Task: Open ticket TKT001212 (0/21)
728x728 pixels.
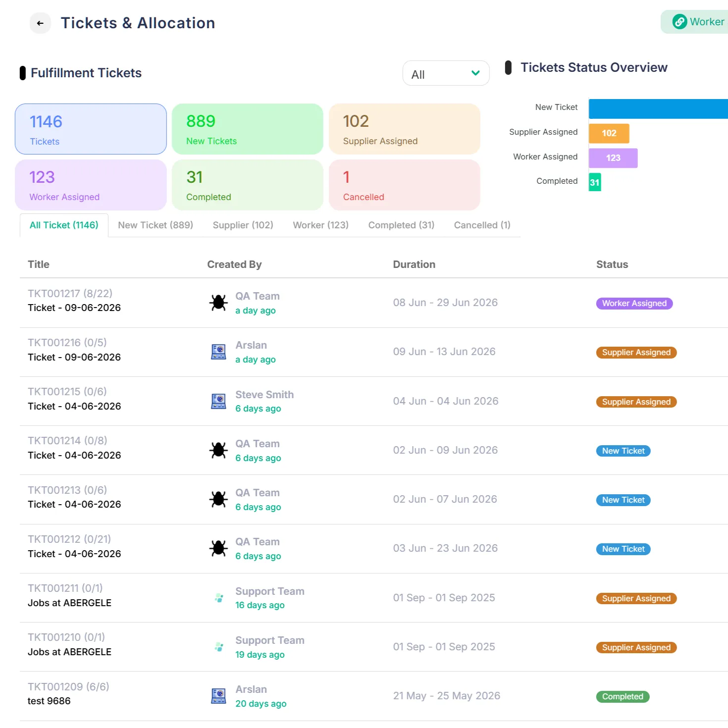Action: [x=69, y=539]
